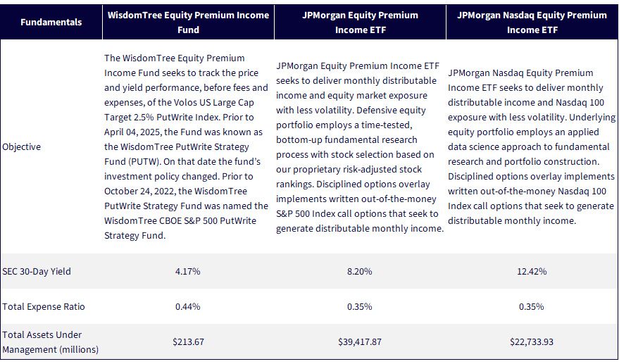Viewport: 619px width, 364px height.
Task: Click the JPMorgan Nasdaq objective description text
Action: [532, 147]
